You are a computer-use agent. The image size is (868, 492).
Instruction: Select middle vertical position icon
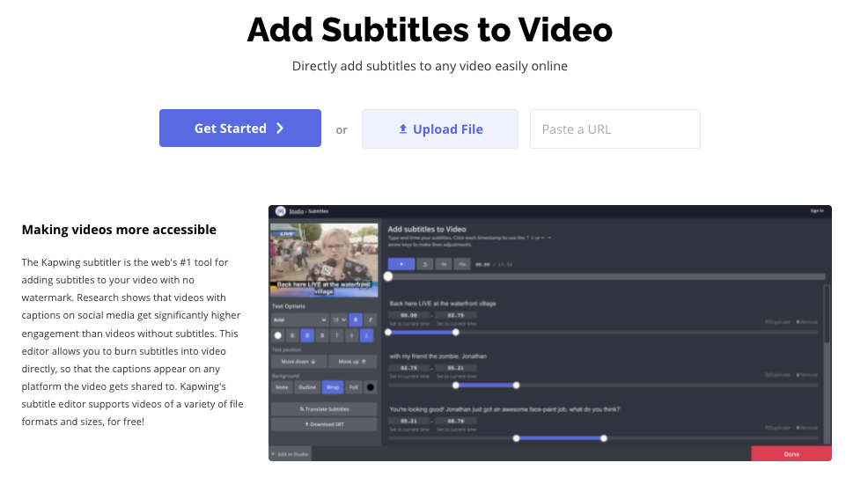351,335
